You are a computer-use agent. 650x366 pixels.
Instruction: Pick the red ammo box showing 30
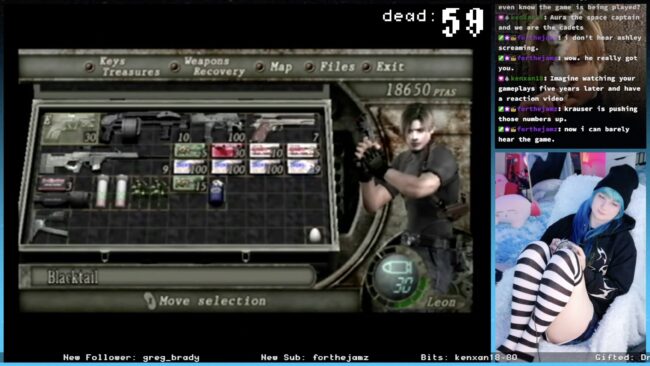(x=228, y=151)
